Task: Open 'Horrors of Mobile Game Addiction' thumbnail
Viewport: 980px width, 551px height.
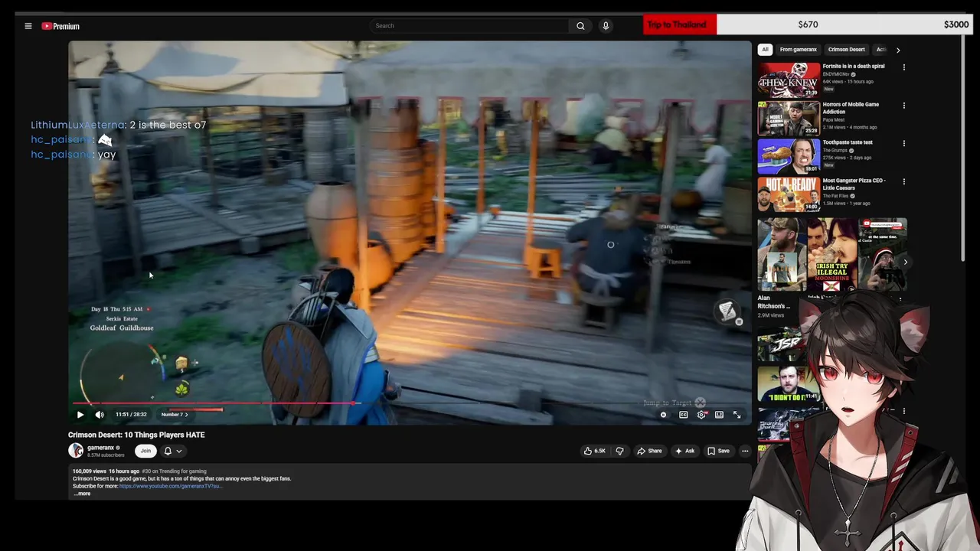Action: (789, 118)
